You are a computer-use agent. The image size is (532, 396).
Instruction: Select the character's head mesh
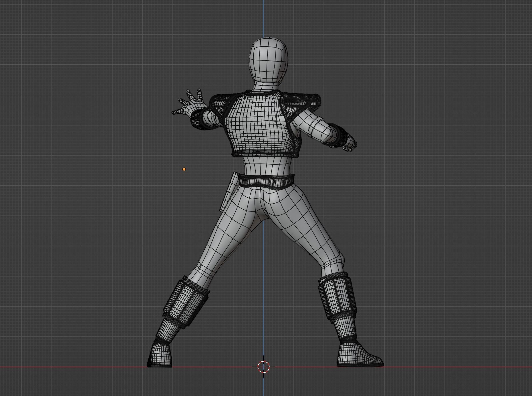click(268, 60)
